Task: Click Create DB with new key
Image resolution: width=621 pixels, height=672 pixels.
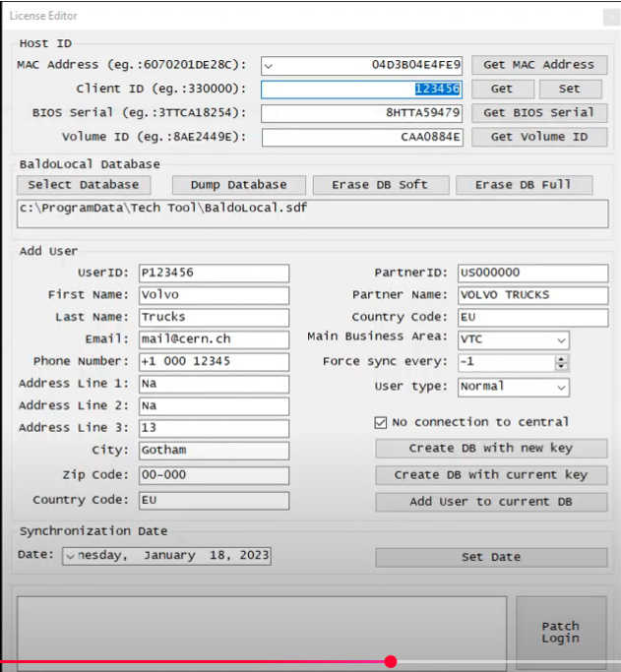Action: tap(491, 449)
